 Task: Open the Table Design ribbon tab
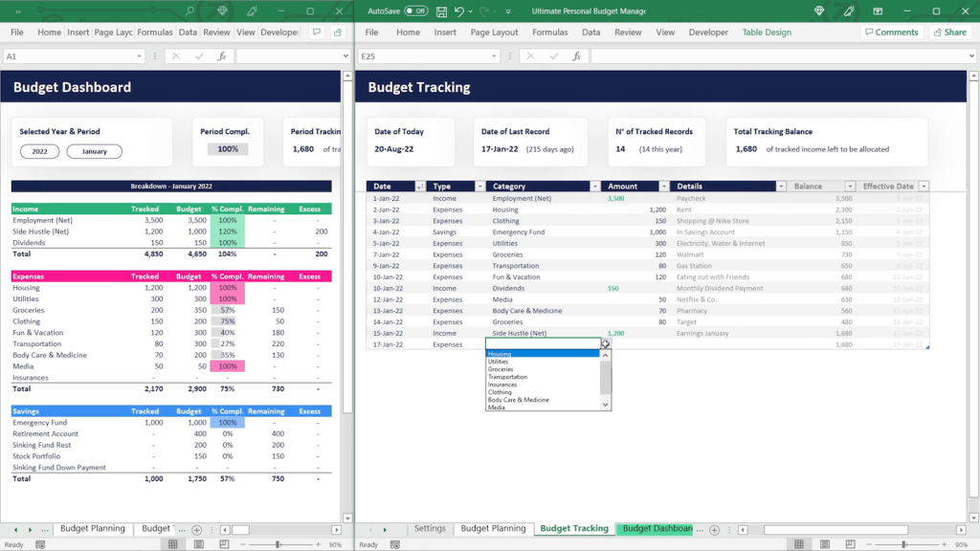coord(767,33)
